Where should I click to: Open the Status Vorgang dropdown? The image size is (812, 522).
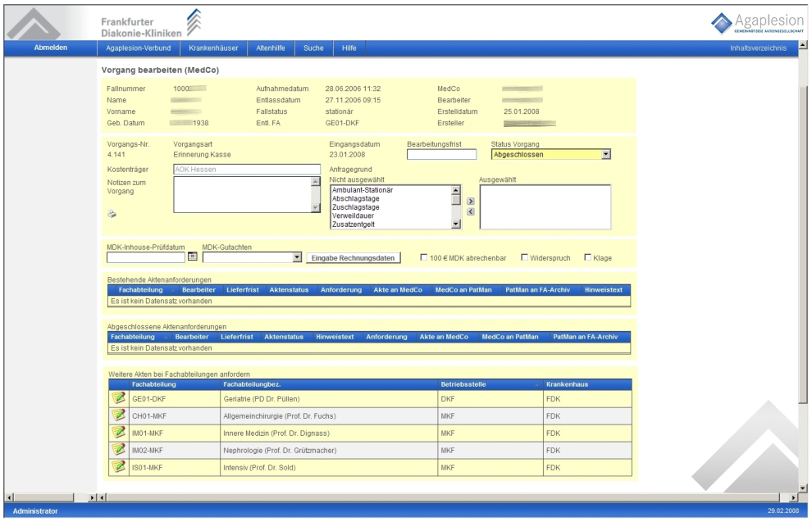coord(606,154)
